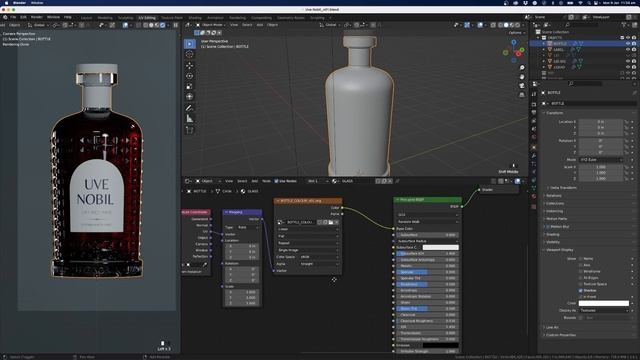Switch perspective/orthographic grid gizmo in the viewport
The height and width of the screenshot is (360, 640).
pos(522,94)
